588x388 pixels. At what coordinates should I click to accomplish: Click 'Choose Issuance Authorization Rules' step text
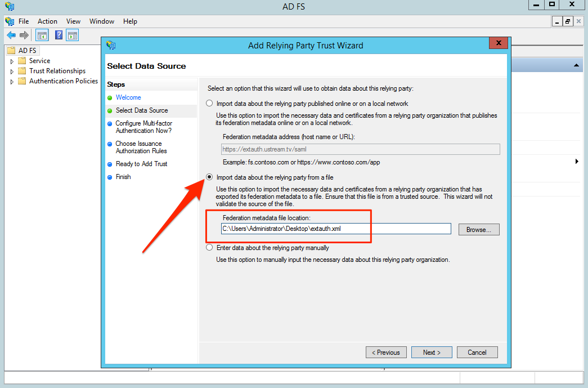(x=141, y=147)
